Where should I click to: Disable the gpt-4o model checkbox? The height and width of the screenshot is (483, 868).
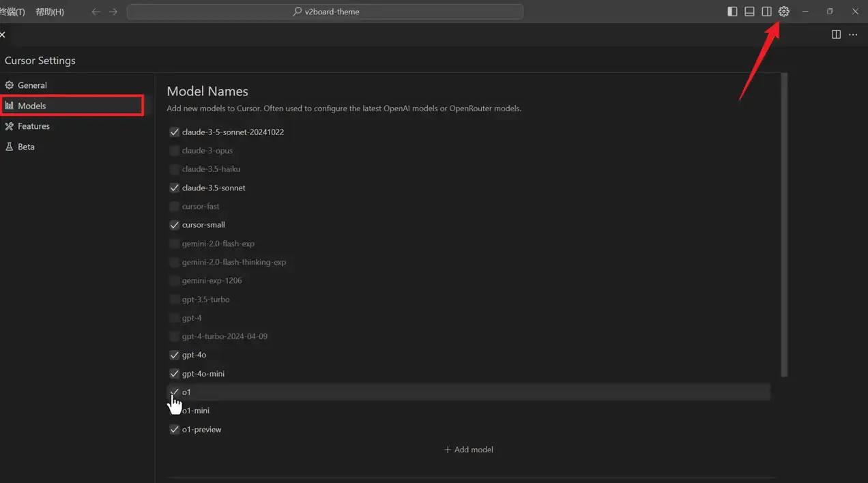[x=174, y=355]
